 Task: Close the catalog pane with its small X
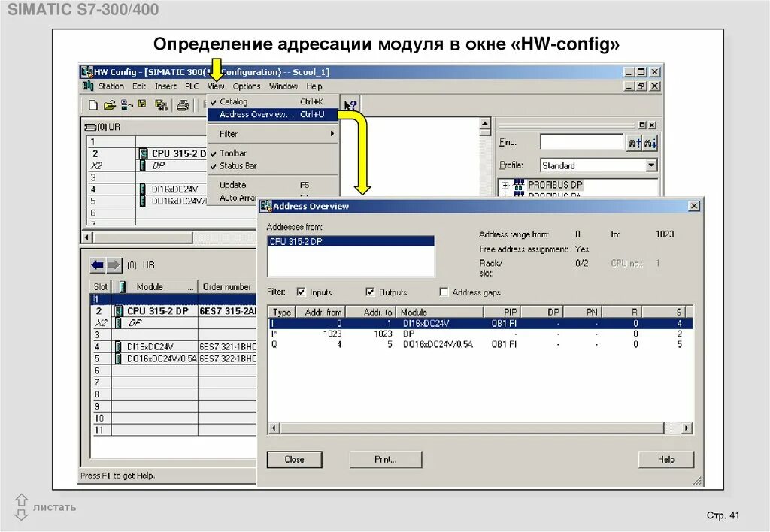pos(652,125)
